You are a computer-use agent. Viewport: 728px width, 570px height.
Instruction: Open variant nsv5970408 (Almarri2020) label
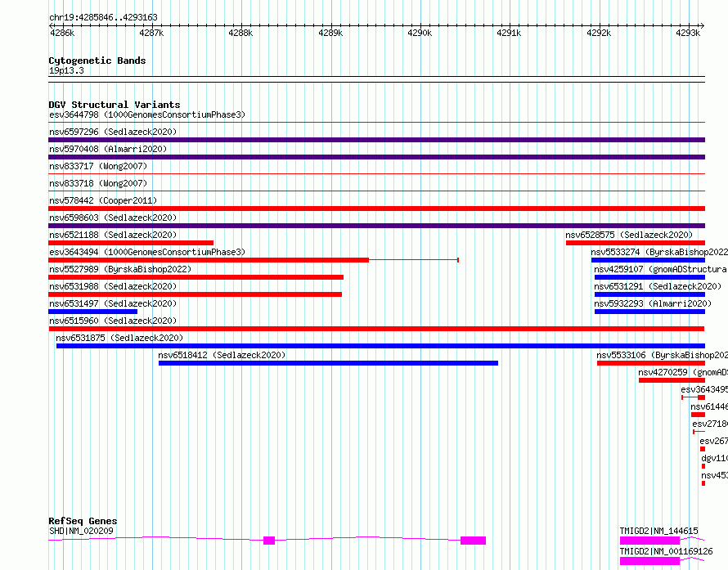(108, 149)
